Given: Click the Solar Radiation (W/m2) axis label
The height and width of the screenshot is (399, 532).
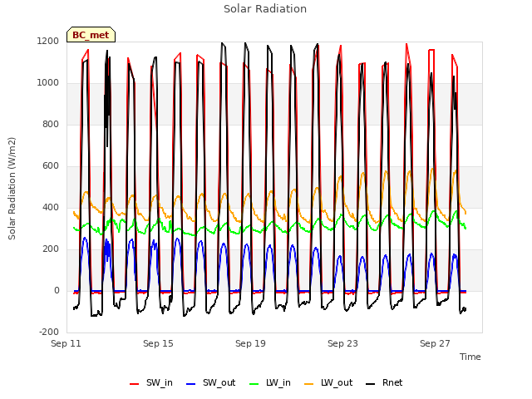Looking at the screenshot, I should click(x=12, y=189).
